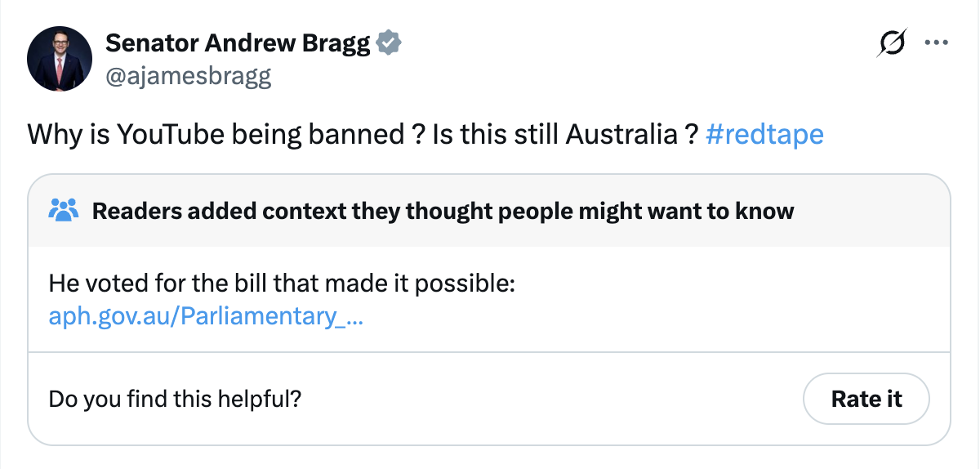Follow the #redtape hashtag
The height and width of the screenshot is (469, 980).
click(x=764, y=134)
